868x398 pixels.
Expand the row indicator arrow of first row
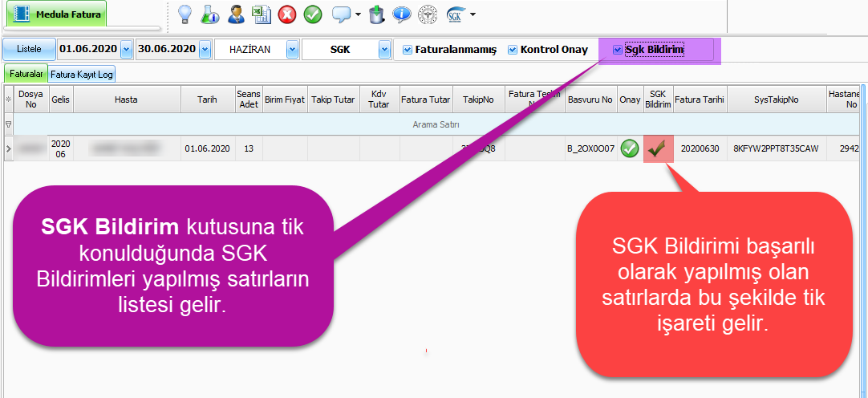pos(8,148)
